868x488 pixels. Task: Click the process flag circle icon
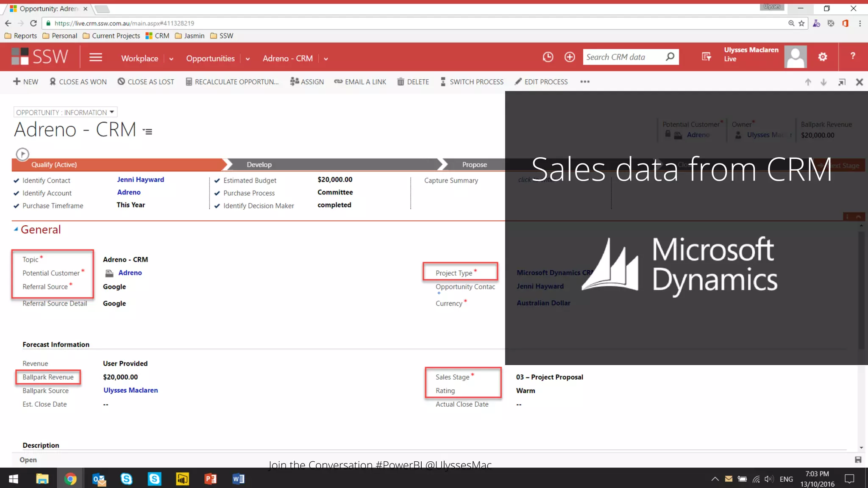click(x=22, y=154)
